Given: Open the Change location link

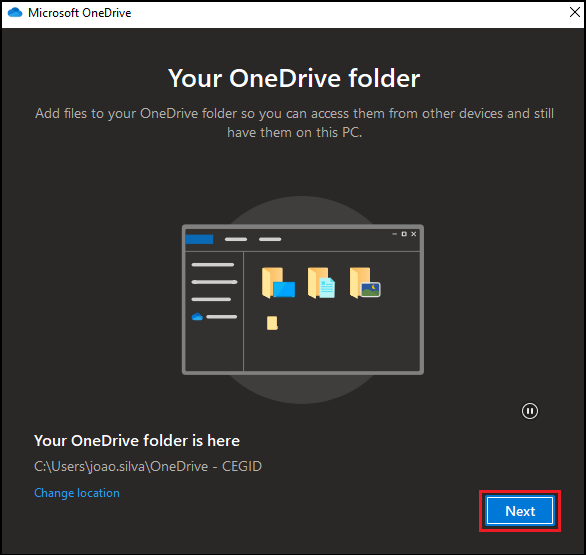Looking at the screenshot, I should [x=77, y=493].
